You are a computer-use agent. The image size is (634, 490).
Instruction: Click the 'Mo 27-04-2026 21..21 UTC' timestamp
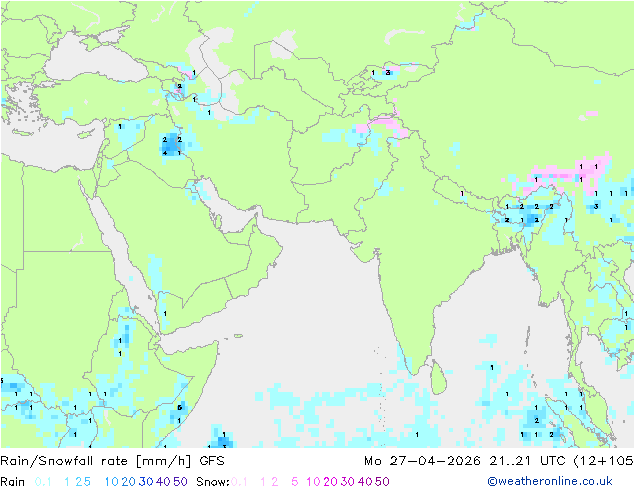(x=467, y=461)
